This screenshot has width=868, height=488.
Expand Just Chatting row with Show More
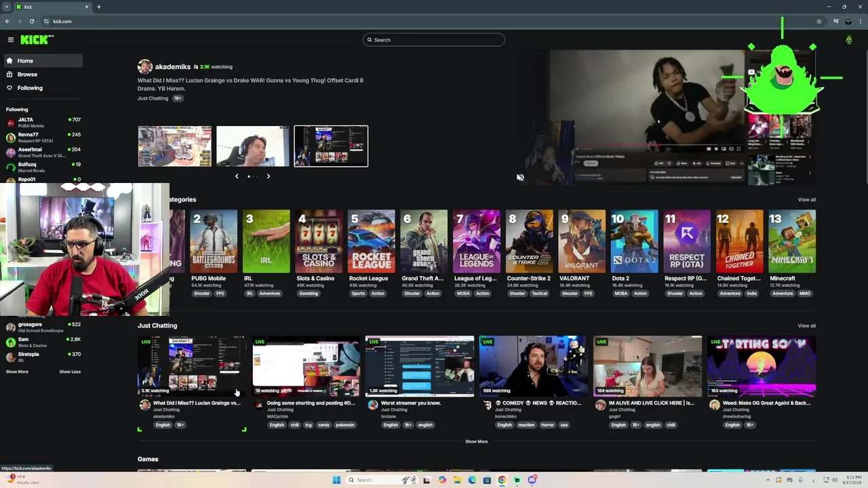coord(476,441)
